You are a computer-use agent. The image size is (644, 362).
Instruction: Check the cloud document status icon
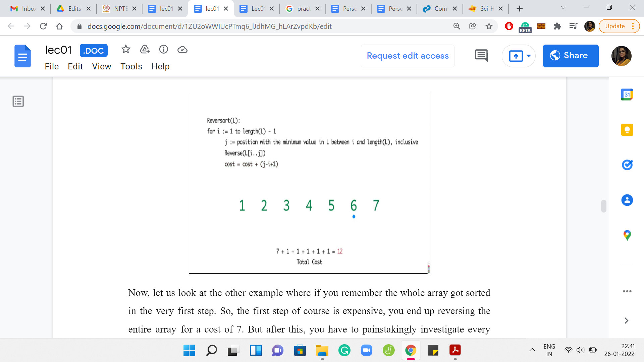click(x=182, y=50)
